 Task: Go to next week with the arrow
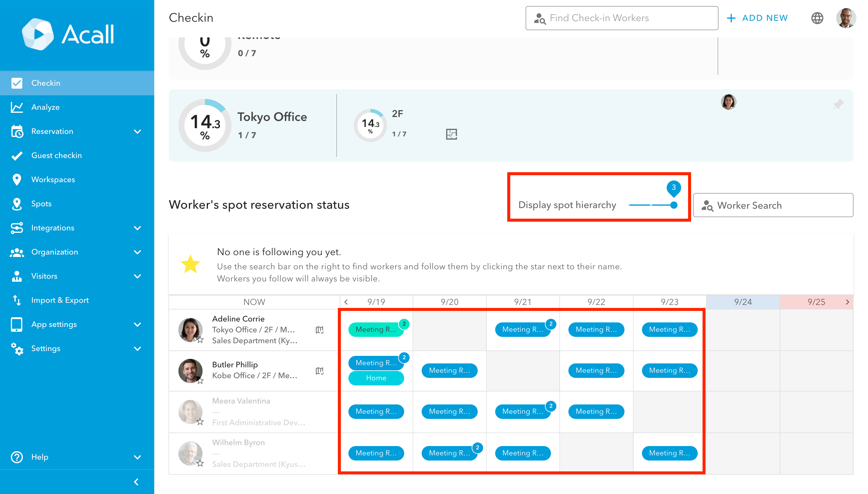[x=847, y=302]
